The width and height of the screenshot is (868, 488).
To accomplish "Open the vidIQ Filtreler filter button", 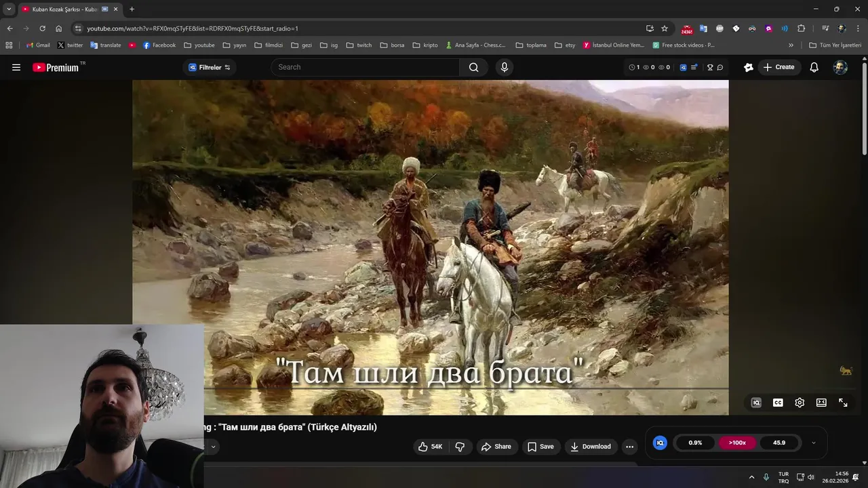I will click(209, 67).
